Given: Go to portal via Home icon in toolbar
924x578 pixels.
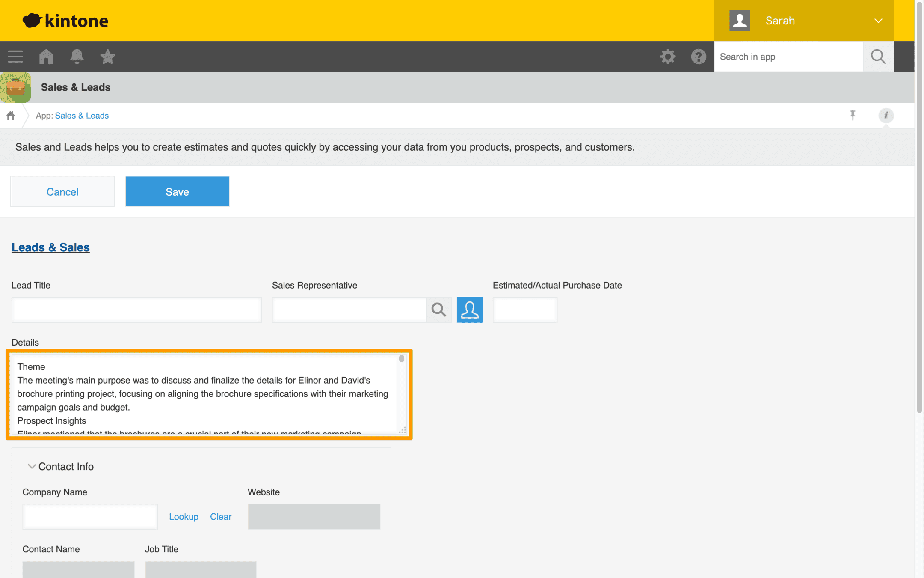Looking at the screenshot, I should [46, 57].
